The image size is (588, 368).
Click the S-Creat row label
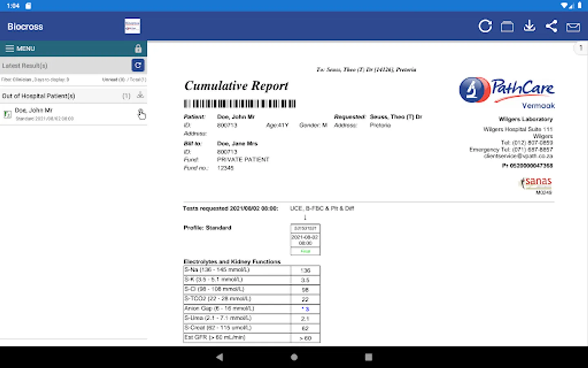click(x=218, y=328)
